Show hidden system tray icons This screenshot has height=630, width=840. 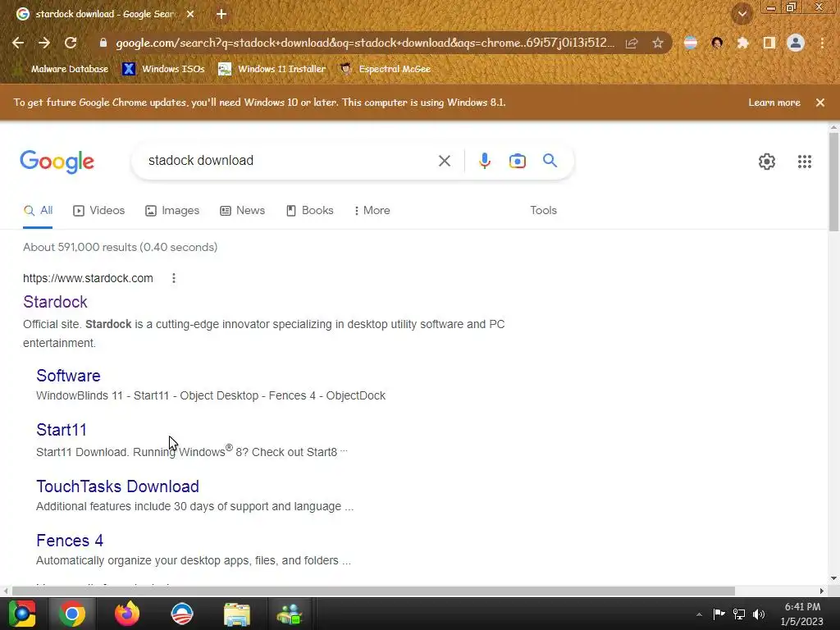(x=699, y=614)
